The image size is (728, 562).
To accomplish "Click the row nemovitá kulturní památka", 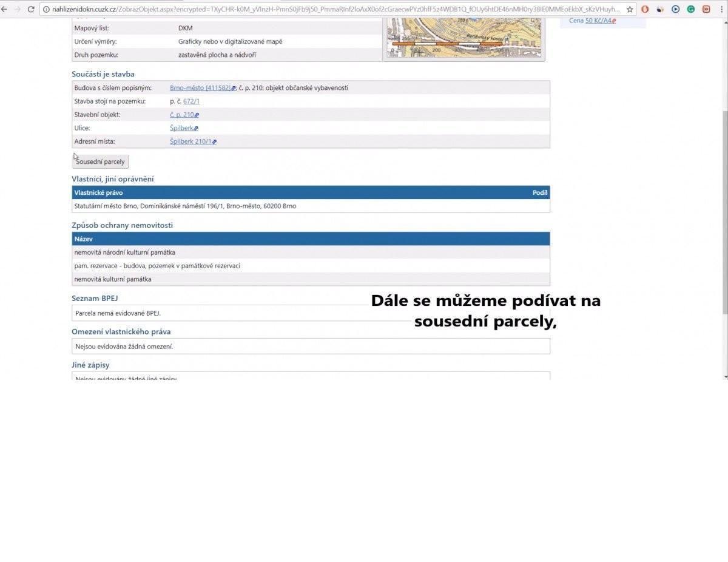I will click(311, 279).
